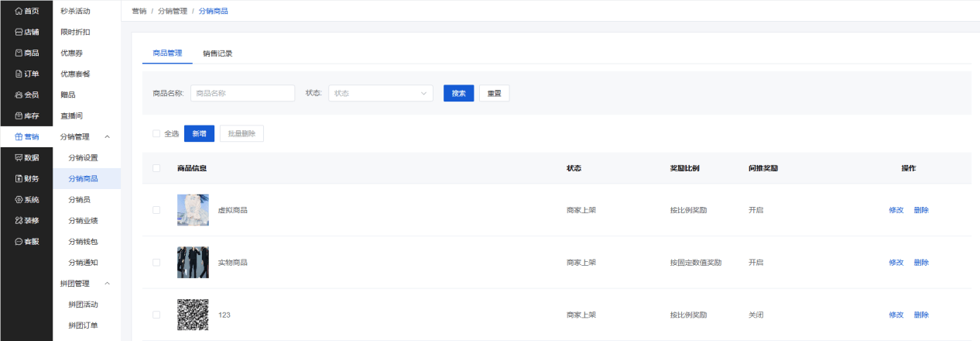Click the 客服 customer service chat icon
Viewport: 980px width, 341px height.
(x=19, y=241)
